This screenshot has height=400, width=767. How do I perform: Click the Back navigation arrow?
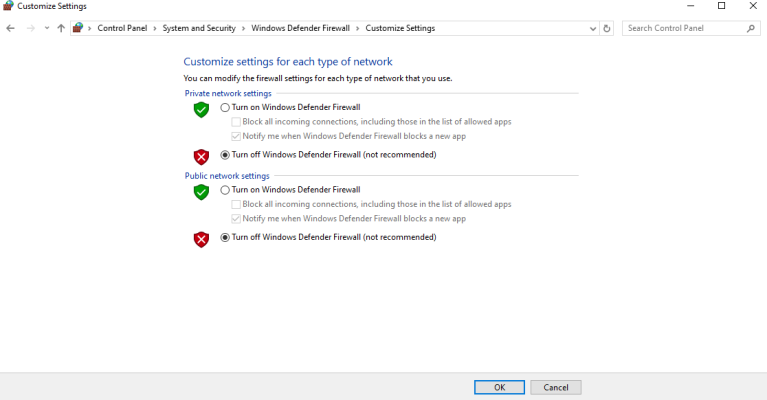tap(10, 28)
